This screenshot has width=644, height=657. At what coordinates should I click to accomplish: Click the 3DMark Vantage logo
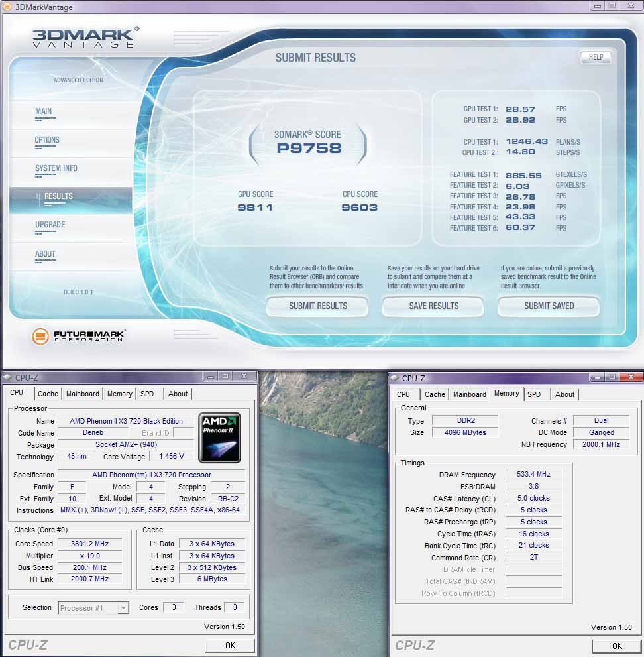[x=86, y=38]
